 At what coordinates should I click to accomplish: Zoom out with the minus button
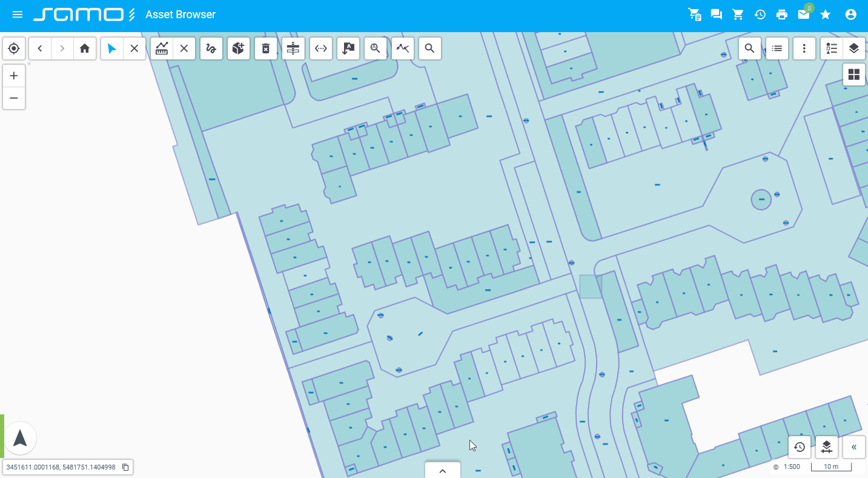pyautogui.click(x=14, y=98)
